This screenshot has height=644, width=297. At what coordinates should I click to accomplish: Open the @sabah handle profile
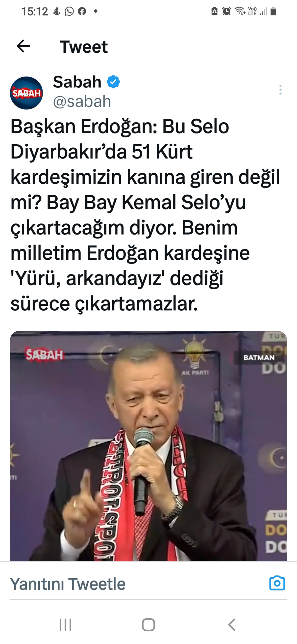tap(82, 102)
